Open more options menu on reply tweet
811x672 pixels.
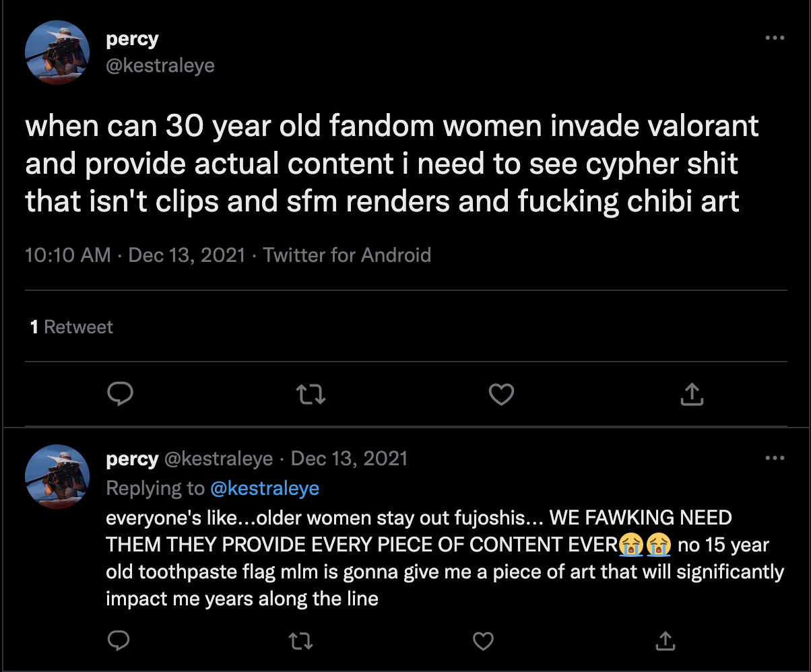coord(775,459)
